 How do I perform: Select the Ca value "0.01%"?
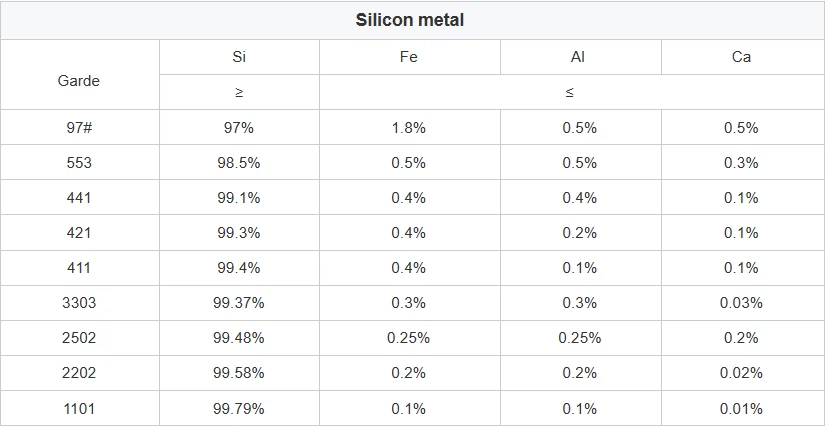[741, 408]
